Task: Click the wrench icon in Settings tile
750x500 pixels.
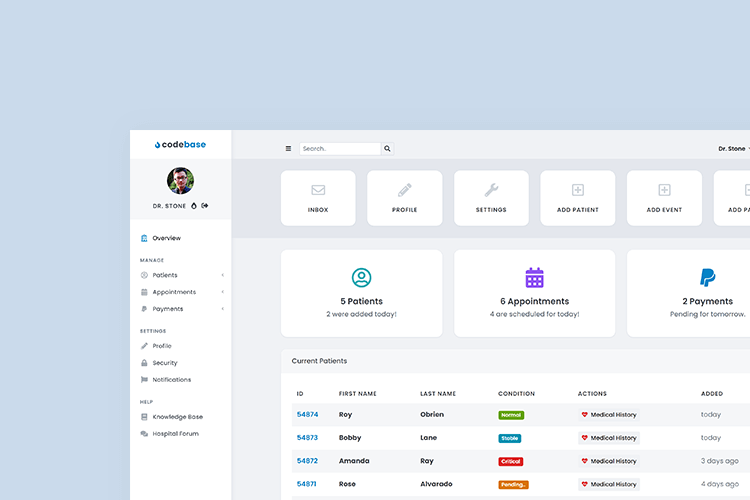Action: [x=491, y=190]
